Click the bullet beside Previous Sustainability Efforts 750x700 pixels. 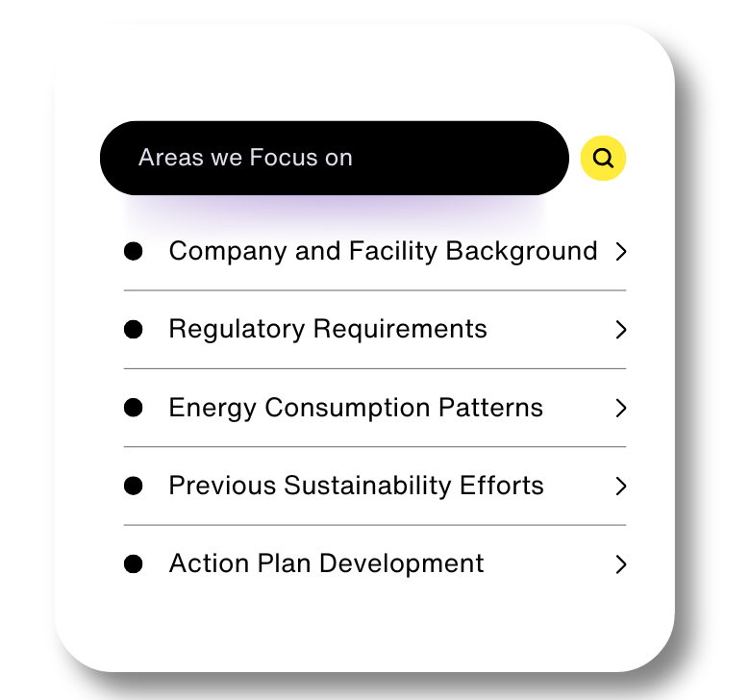point(134,486)
